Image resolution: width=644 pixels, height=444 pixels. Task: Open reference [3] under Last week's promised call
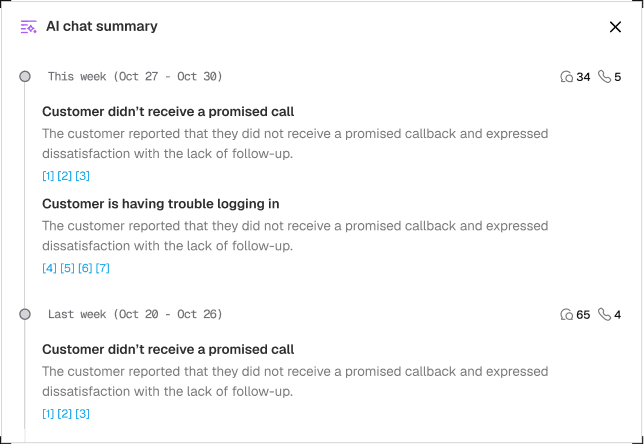pos(83,414)
